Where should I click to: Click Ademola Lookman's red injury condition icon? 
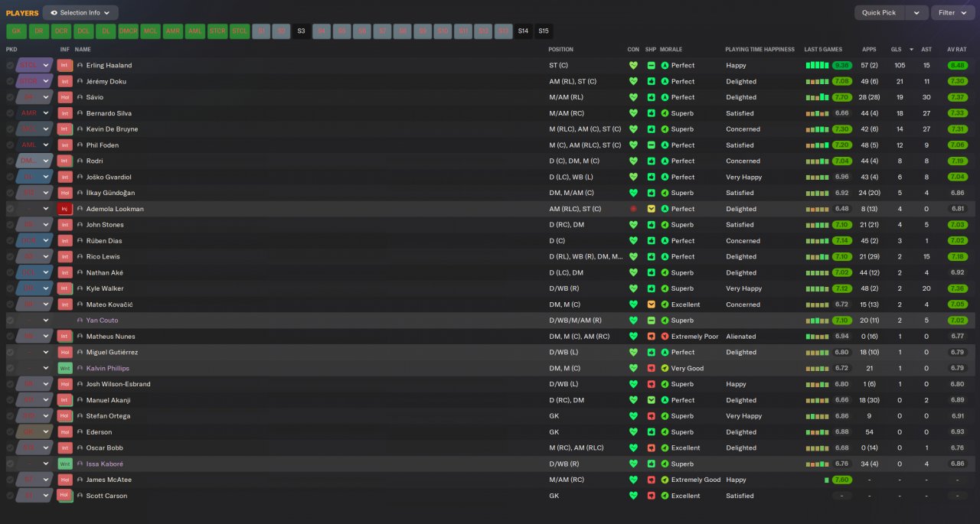pos(633,209)
